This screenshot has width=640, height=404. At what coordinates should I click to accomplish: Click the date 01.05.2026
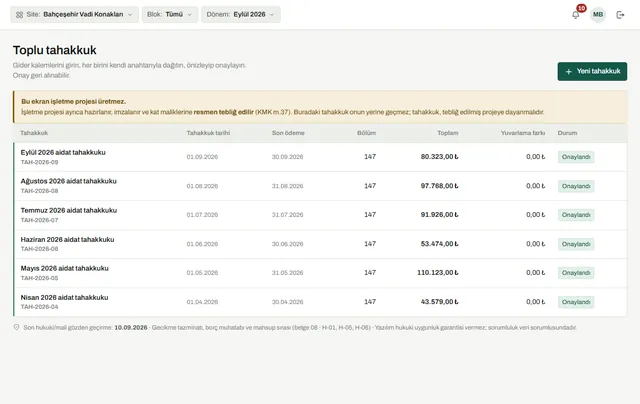202,273
